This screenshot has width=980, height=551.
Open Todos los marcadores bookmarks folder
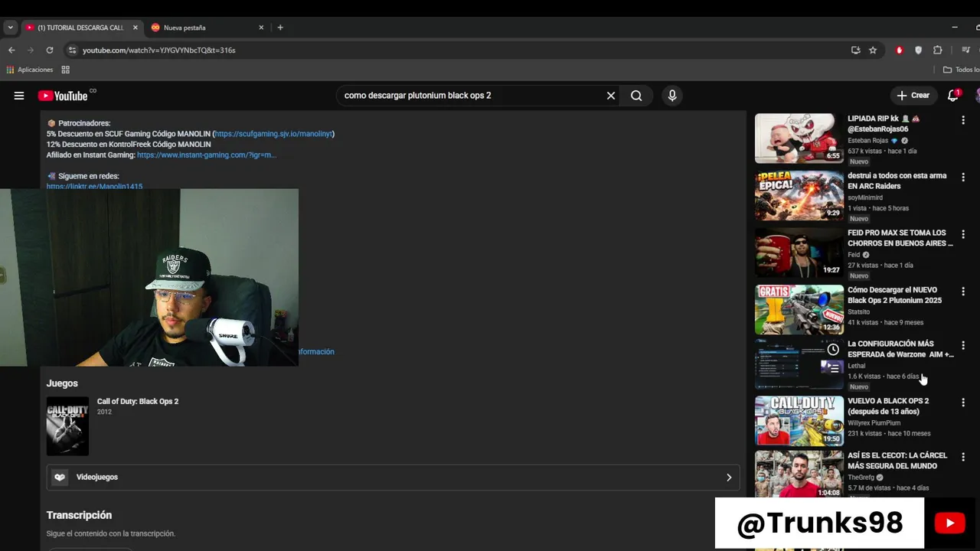point(962,70)
